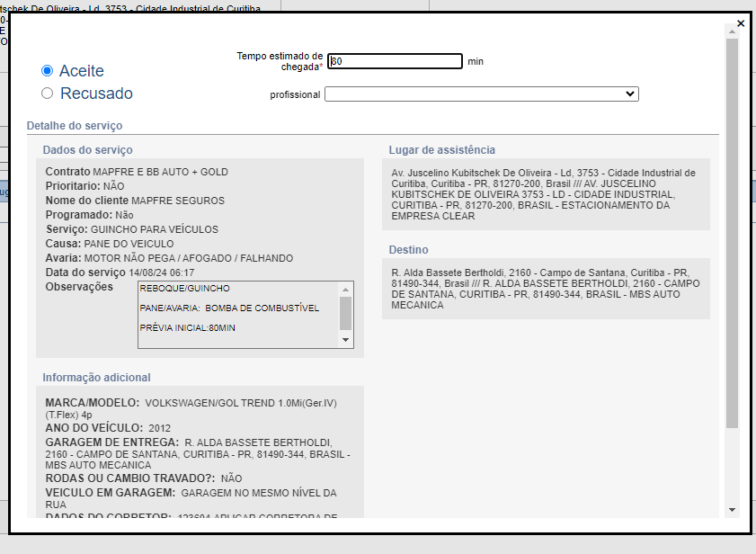Click the Prioritario: NÃO line

click(x=84, y=186)
